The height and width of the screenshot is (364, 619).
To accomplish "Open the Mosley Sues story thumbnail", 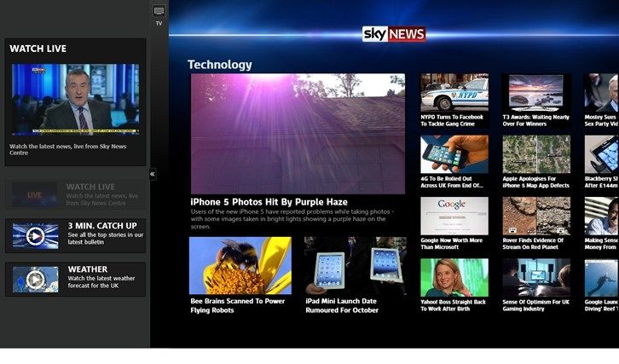I will tap(602, 92).
